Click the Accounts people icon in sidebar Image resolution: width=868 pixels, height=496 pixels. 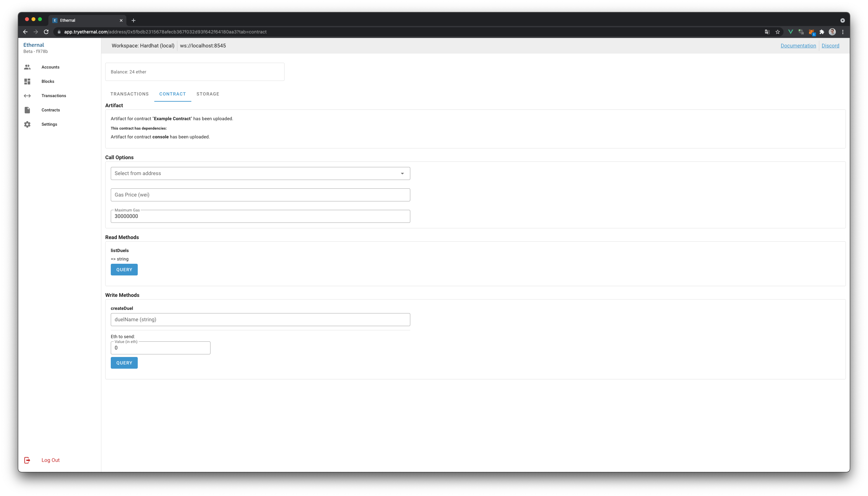(27, 67)
